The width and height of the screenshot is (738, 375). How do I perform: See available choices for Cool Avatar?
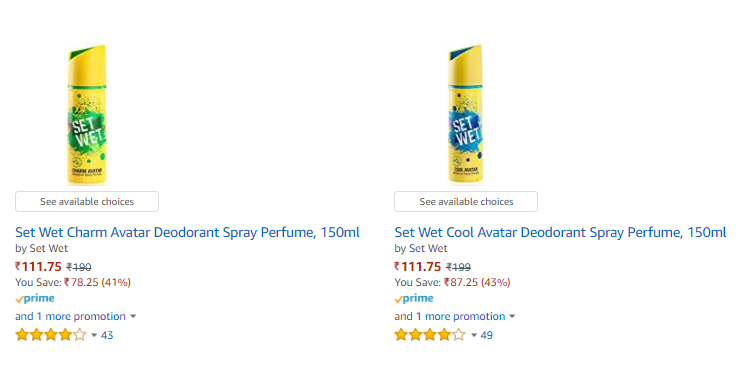click(466, 201)
